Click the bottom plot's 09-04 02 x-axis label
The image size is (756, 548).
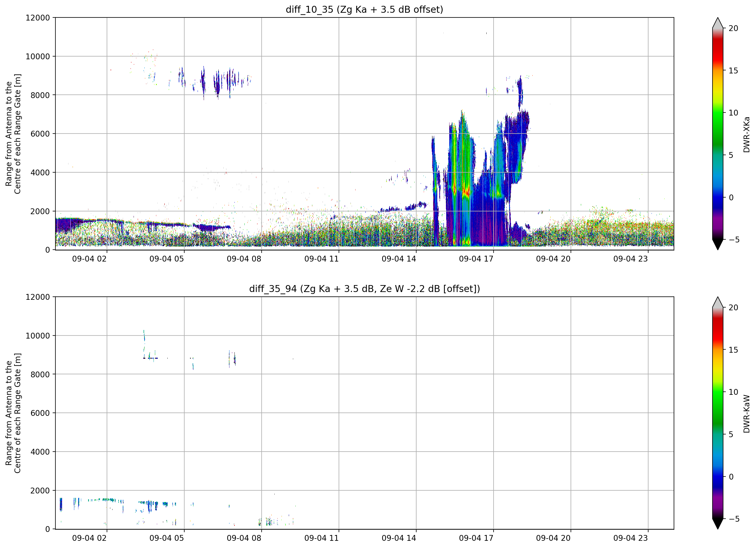coord(89,538)
